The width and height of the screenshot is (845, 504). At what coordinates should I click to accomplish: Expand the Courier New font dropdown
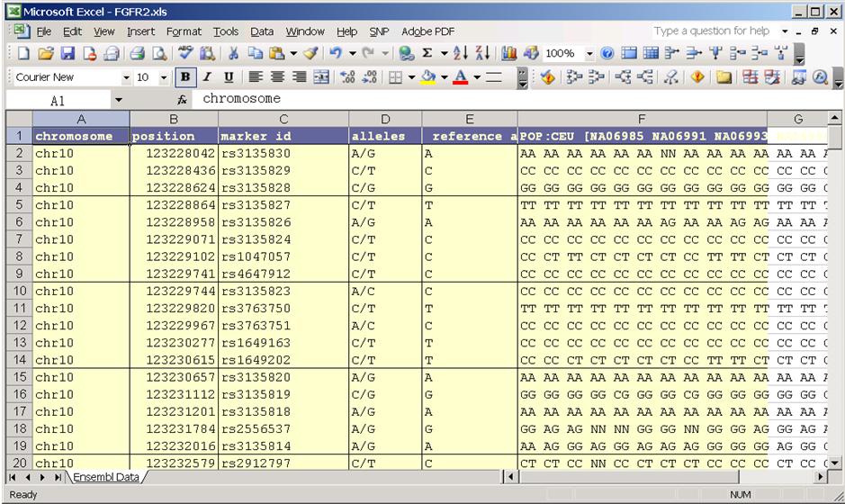(124, 77)
